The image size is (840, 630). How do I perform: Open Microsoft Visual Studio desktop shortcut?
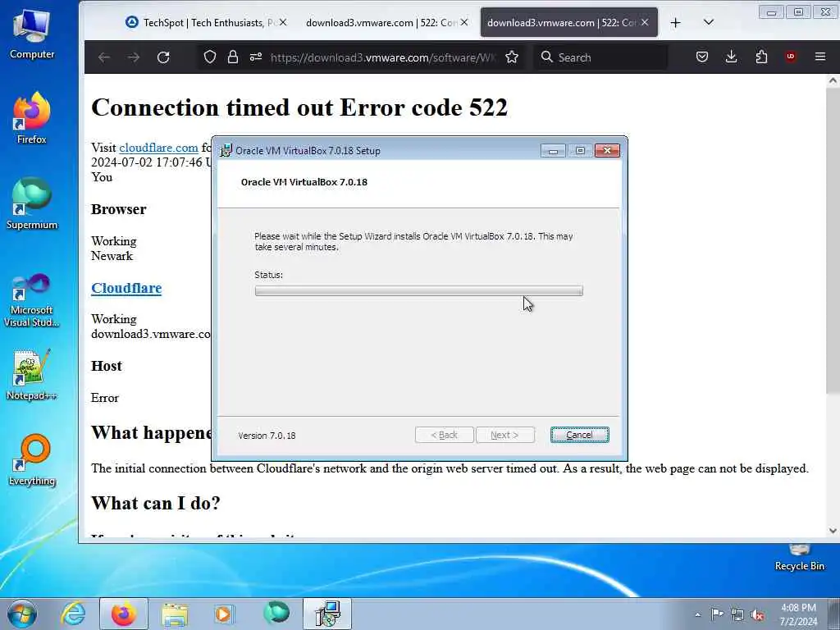32,300
